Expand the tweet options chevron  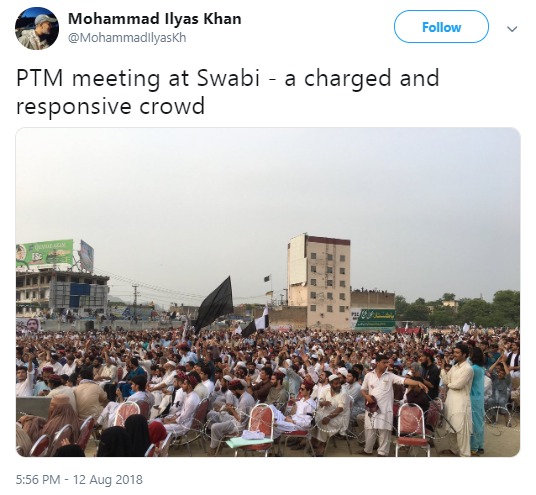[x=512, y=29]
